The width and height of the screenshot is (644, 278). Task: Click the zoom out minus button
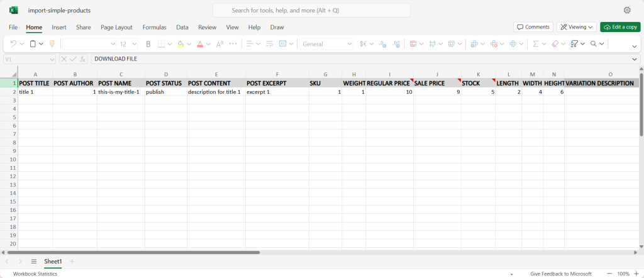[x=609, y=274]
